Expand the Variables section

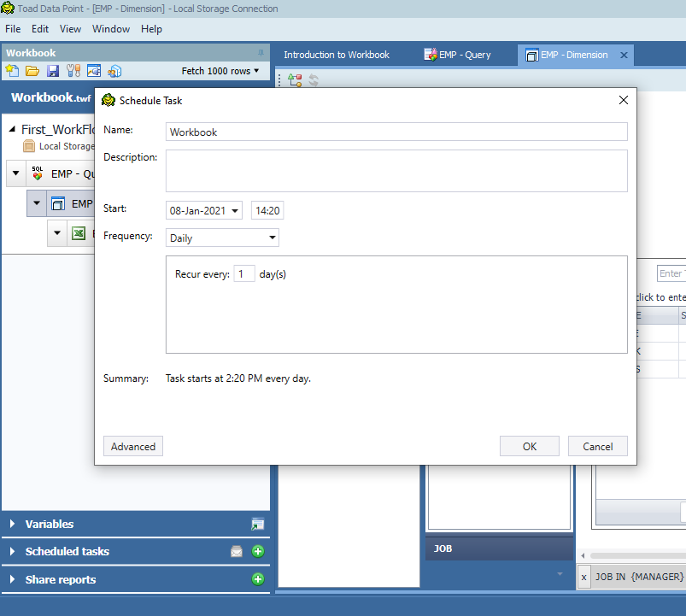point(12,524)
